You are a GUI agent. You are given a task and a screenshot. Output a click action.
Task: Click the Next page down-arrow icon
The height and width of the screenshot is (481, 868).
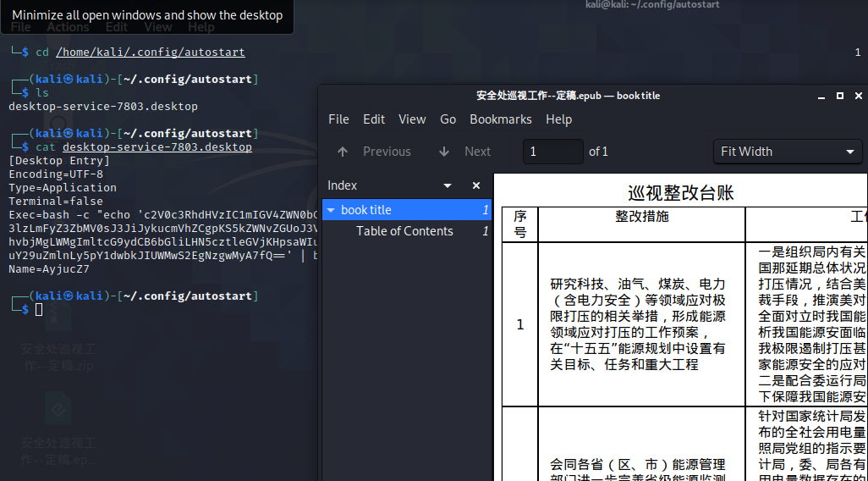pos(444,152)
